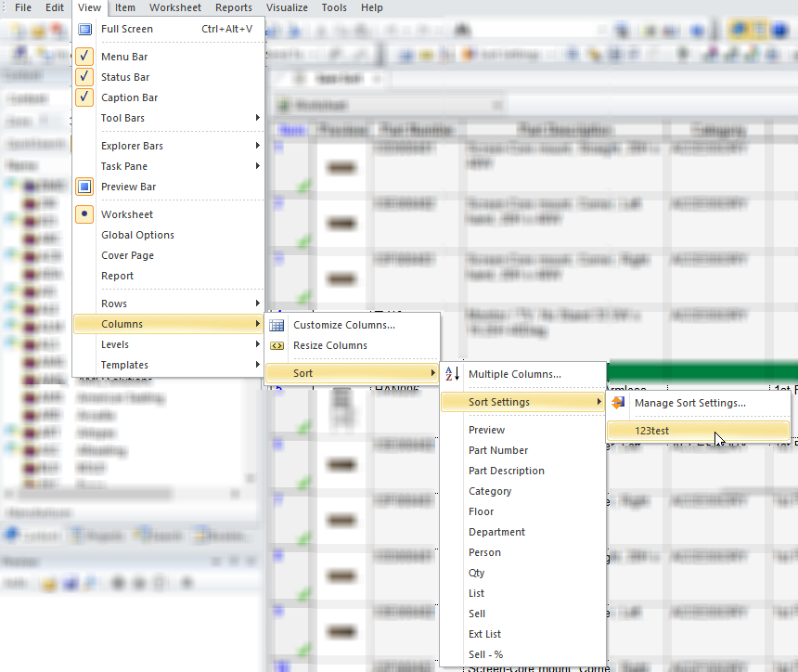Select the Worksheet radio option

click(85, 214)
